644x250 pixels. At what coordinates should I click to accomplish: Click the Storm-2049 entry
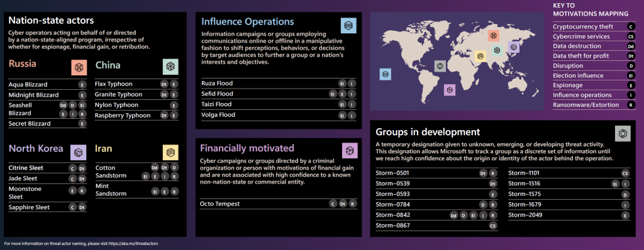(x=569, y=215)
